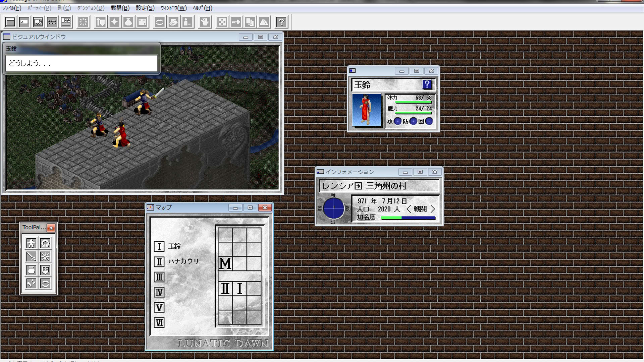Click 玉鈴 character portrait thumbnail
The height and width of the screenshot is (362, 644).
367,110
